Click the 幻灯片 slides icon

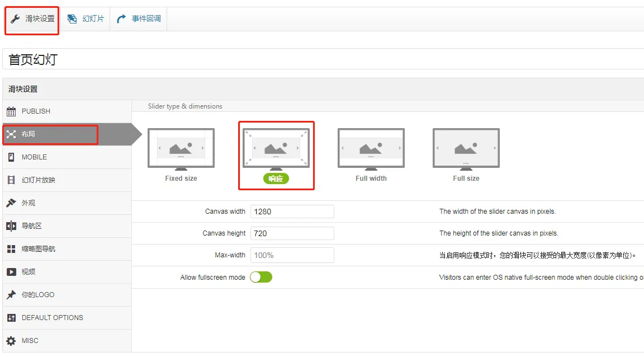pos(72,19)
